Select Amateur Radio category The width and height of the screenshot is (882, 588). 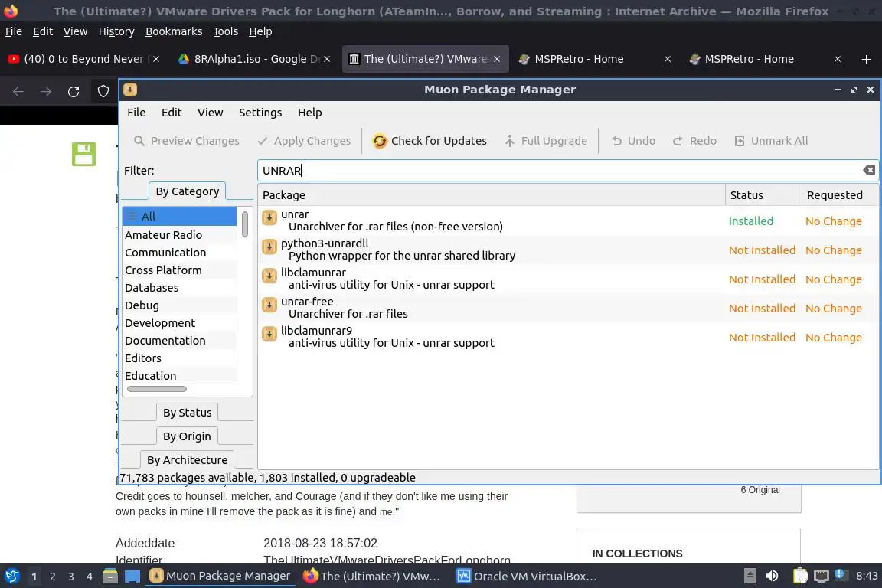(179, 234)
